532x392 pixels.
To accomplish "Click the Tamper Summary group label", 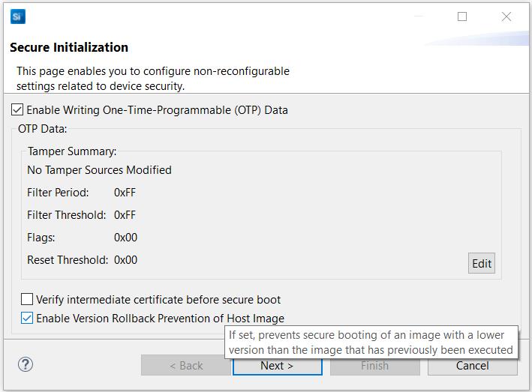I will [x=72, y=151].
